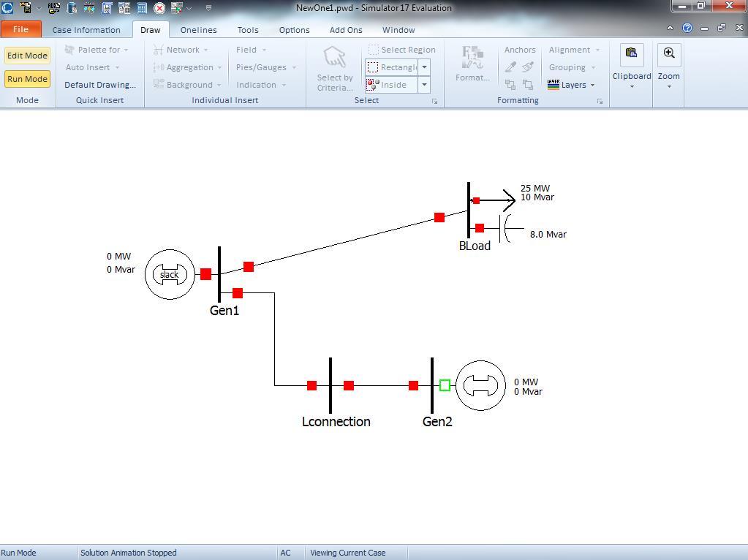The width and height of the screenshot is (748, 560).
Task: Click the Gen1 bus bar
Action: tap(219, 274)
